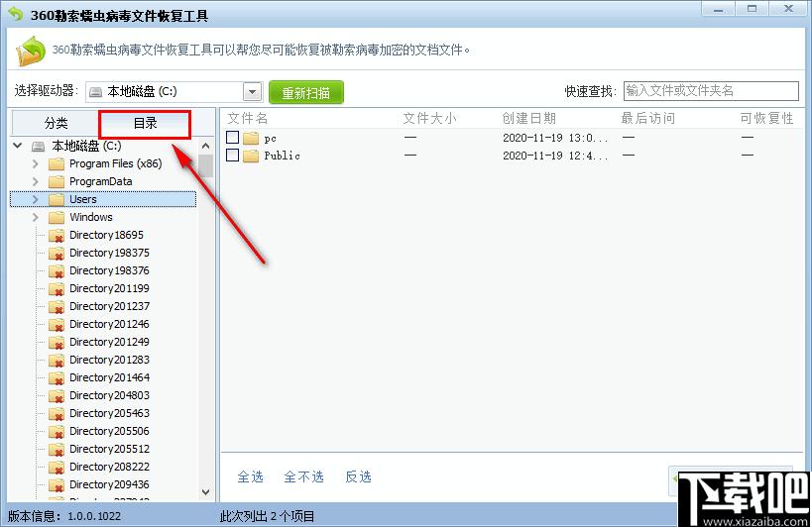Click the 重新扫描 rescan button

coord(306,92)
